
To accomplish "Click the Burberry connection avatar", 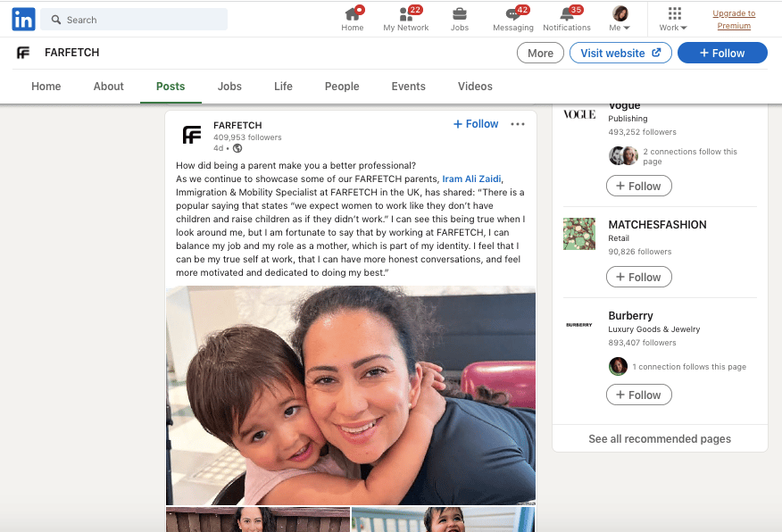I will click(x=618, y=367).
